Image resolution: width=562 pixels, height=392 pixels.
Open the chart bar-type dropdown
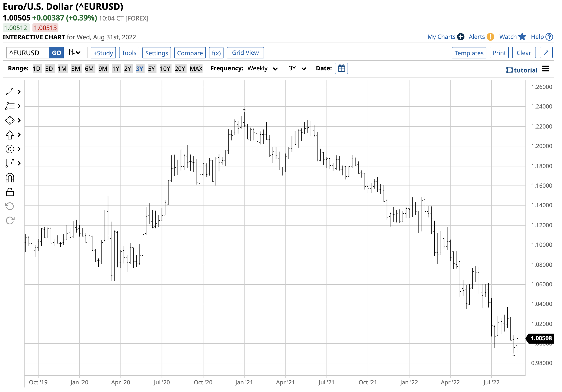pos(74,53)
